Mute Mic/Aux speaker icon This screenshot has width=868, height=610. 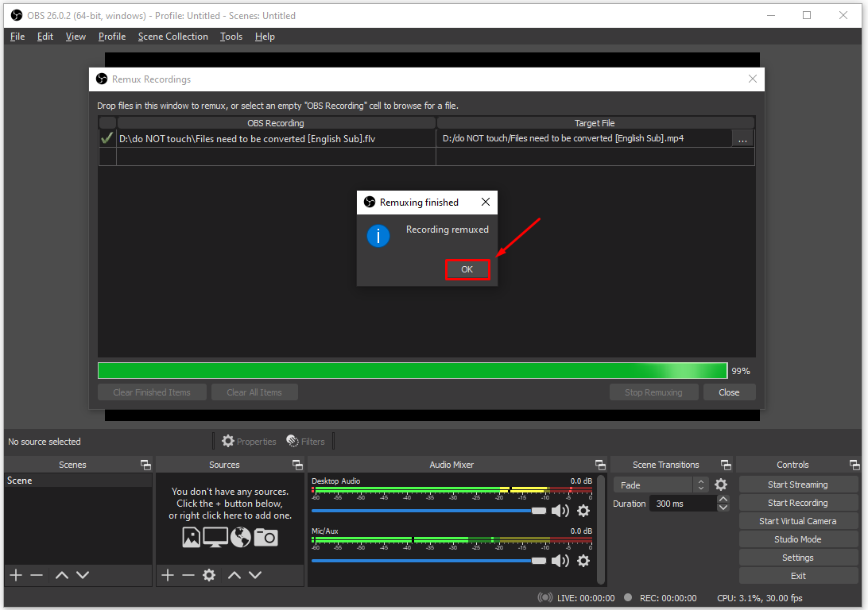pos(560,561)
